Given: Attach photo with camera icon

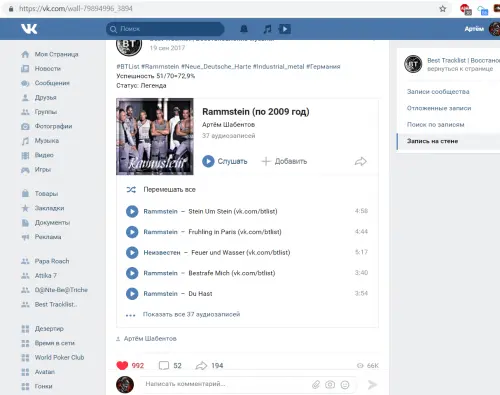Looking at the screenshot, I should click(x=330, y=385).
